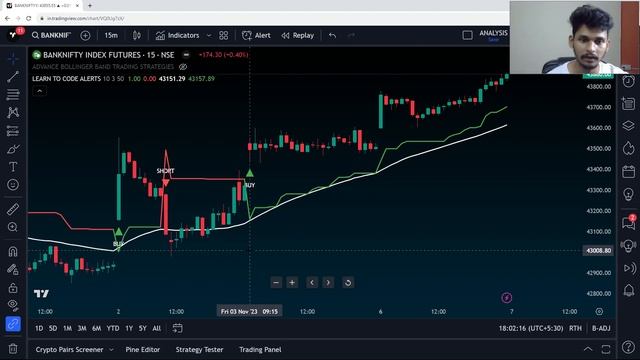Maximize the bottom panel

(x=606, y=349)
